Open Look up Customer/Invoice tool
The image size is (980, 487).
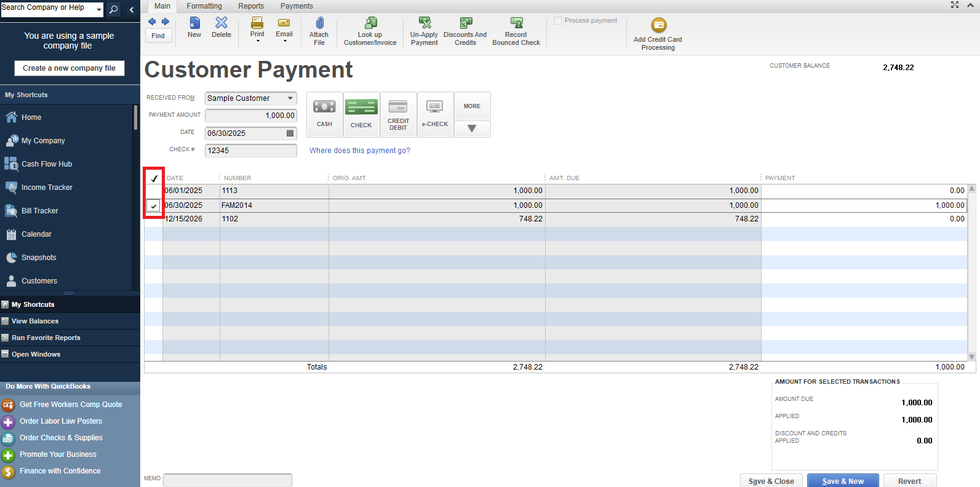pyautogui.click(x=370, y=24)
